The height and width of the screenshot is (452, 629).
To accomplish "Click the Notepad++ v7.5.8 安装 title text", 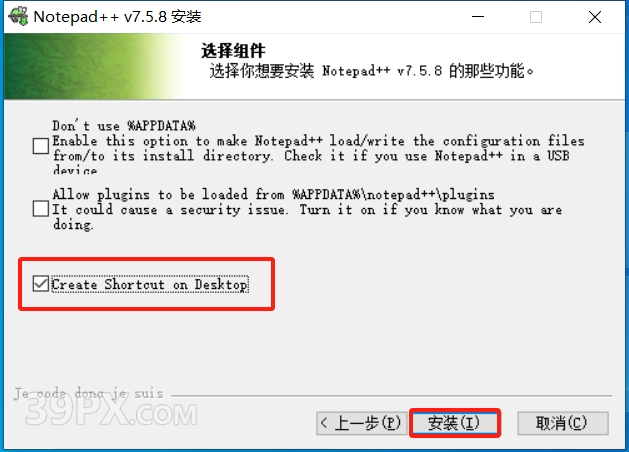I will click(117, 17).
